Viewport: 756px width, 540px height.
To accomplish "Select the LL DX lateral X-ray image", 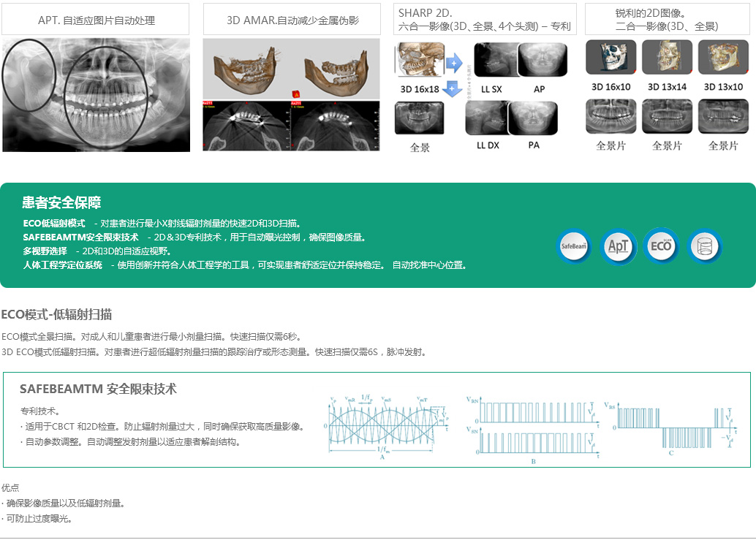I will (x=488, y=117).
